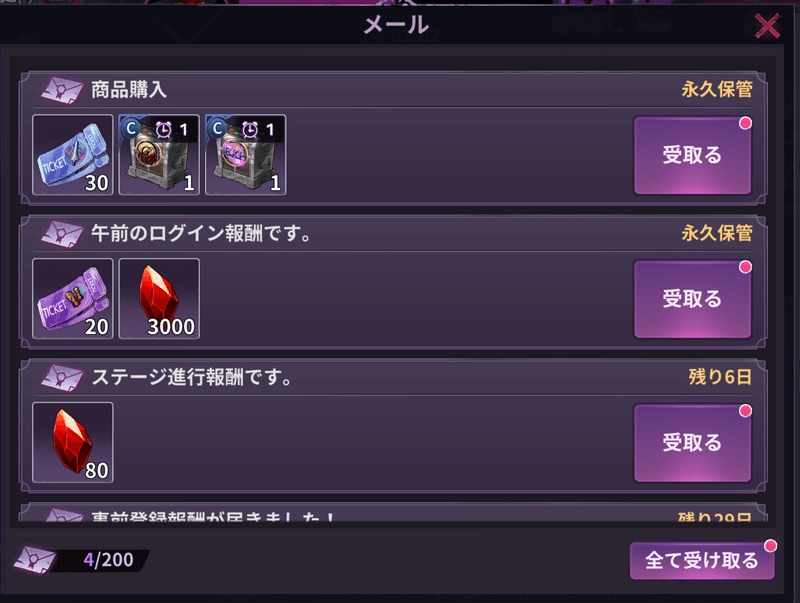Click the envelope icon beside ステージ進行報酬です
Viewport: 800px width, 603px height.
pyautogui.click(x=62, y=378)
